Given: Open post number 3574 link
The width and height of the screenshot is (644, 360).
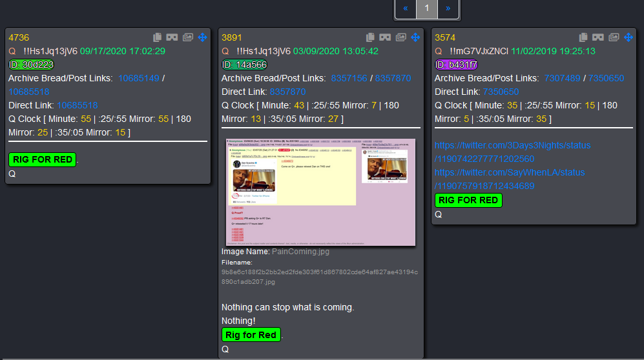Looking at the screenshot, I should click(445, 37).
